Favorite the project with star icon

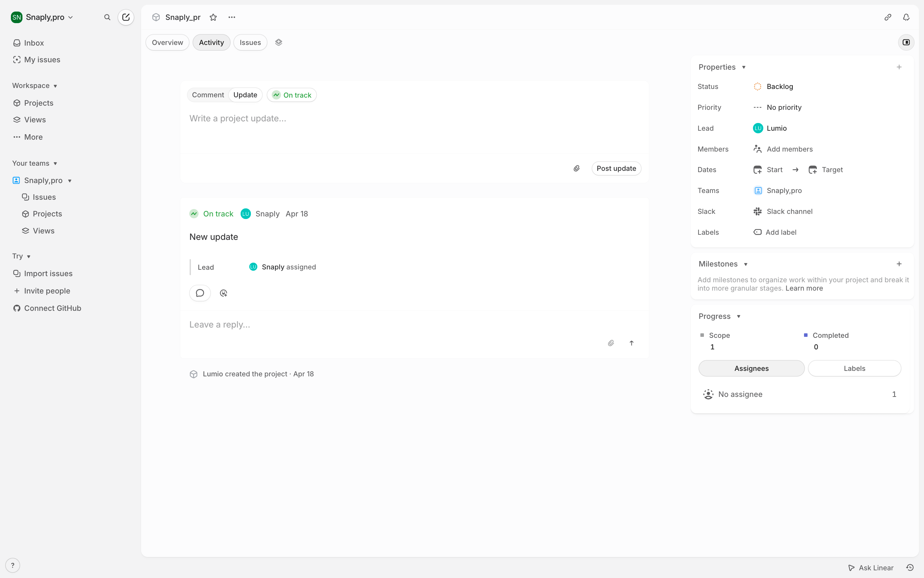tap(213, 17)
